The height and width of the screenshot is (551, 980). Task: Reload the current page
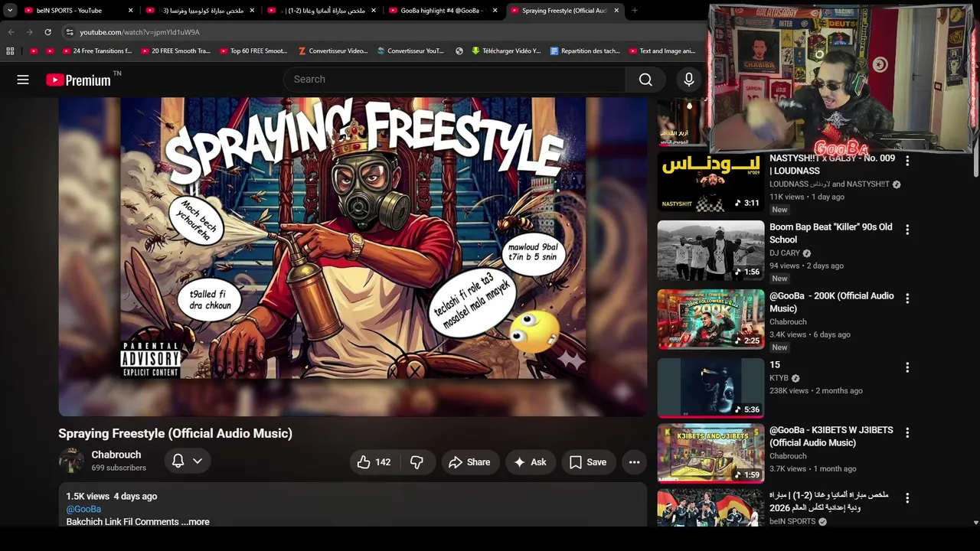tap(47, 32)
